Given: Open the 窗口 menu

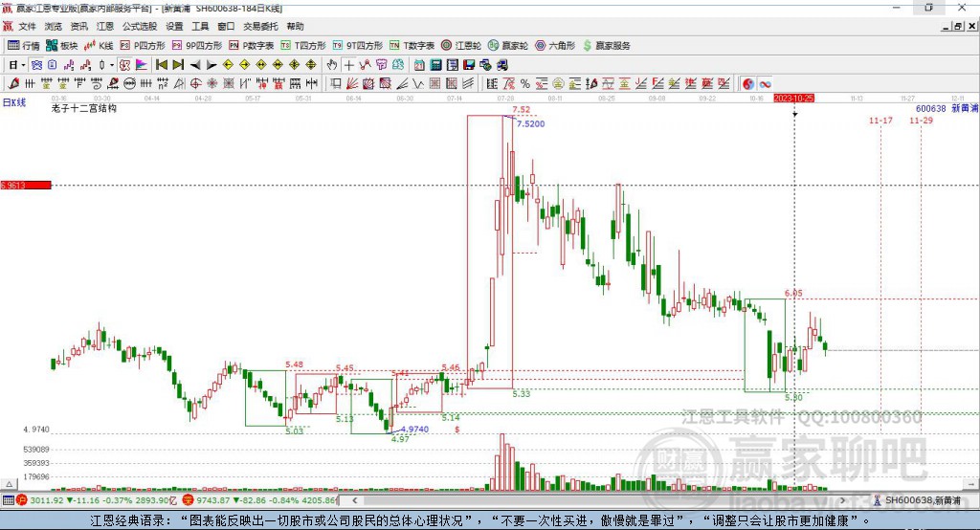Looking at the screenshot, I should point(226,26).
